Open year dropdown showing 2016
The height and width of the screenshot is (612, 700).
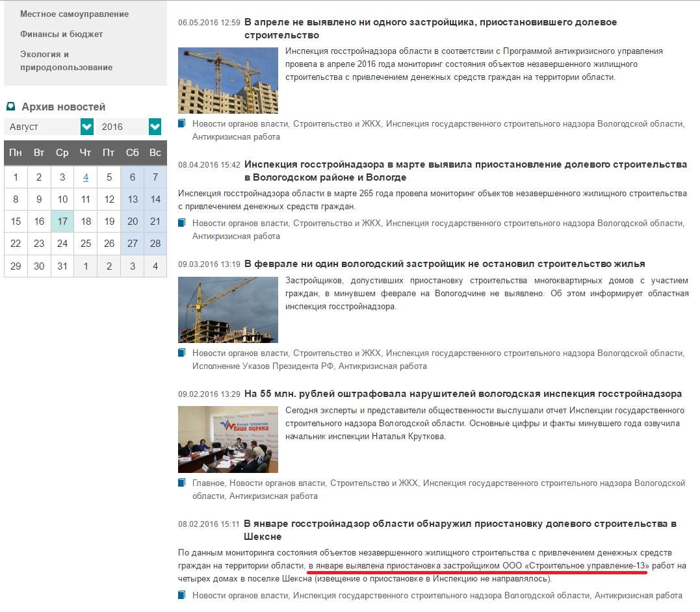122,127
